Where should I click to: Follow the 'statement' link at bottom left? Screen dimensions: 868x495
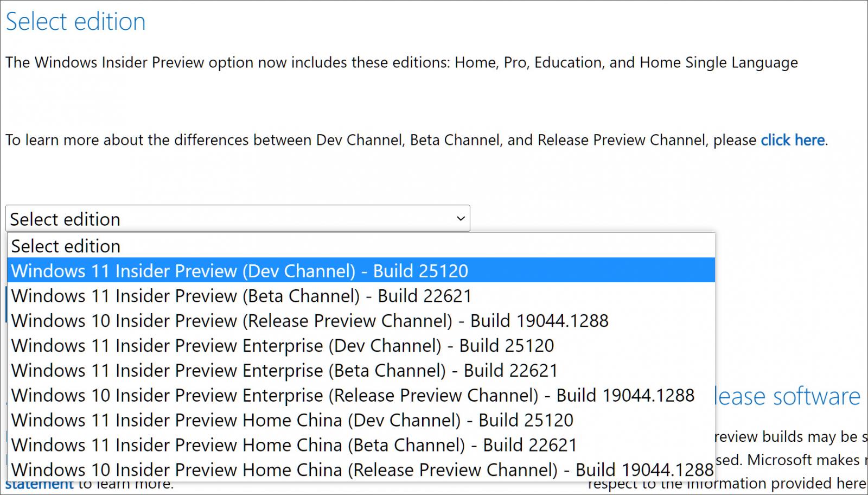click(39, 485)
